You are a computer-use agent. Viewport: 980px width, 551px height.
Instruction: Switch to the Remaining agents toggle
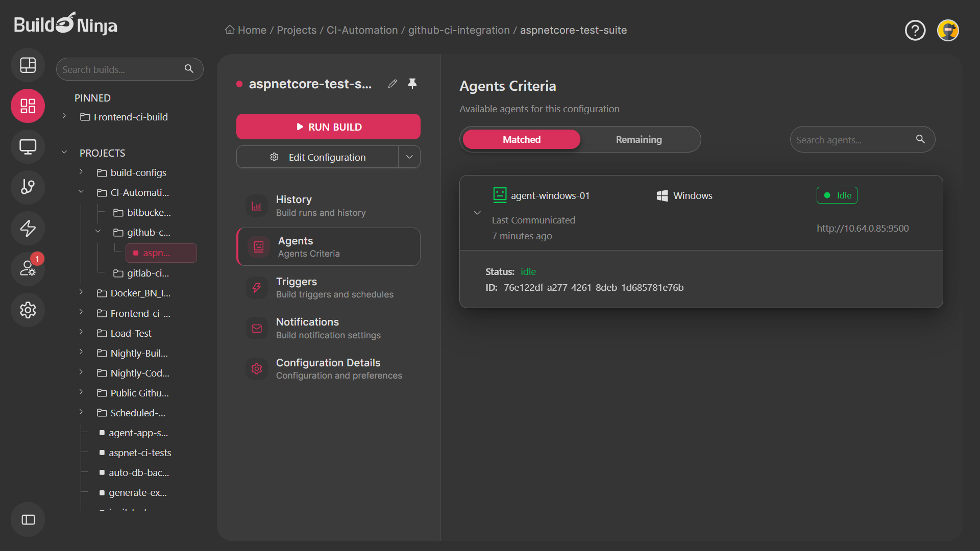pos(639,139)
